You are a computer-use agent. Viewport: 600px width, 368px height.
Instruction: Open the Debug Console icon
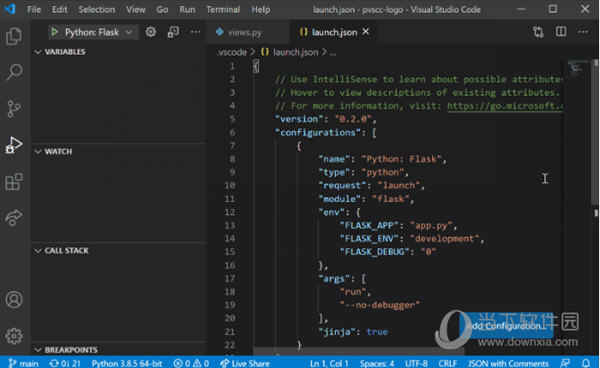click(173, 32)
